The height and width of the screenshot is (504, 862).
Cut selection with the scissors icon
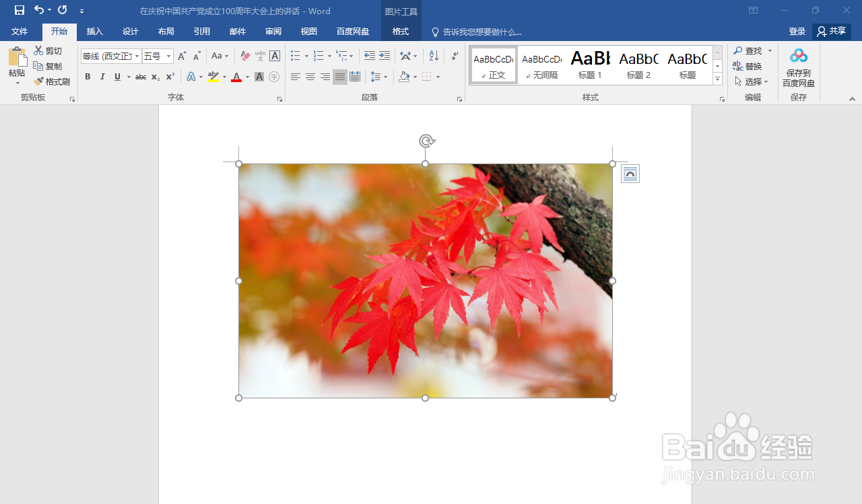pyautogui.click(x=38, y=50)
